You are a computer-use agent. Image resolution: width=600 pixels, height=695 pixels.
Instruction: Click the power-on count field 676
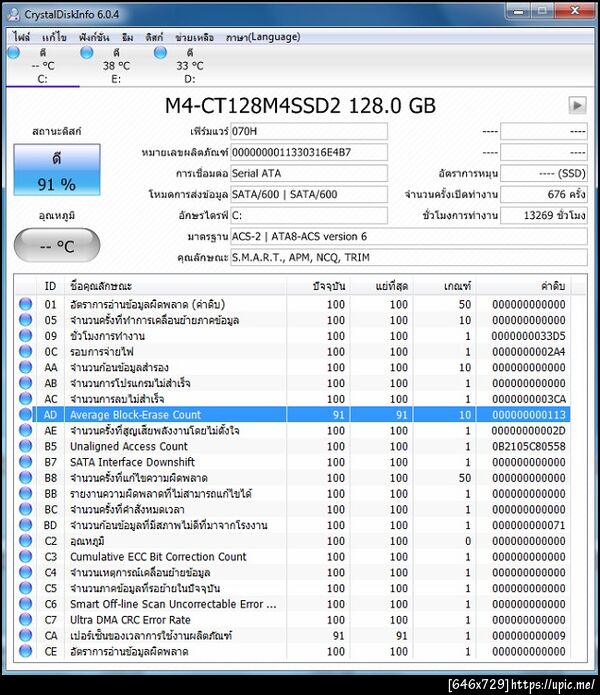(x=544, y=194)
